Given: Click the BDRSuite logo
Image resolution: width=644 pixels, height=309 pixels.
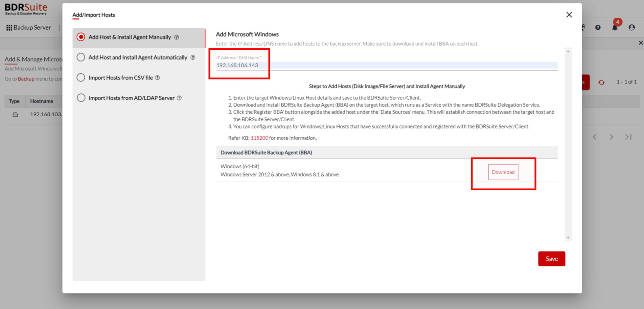Looking at the screenshot, I should coord(26,9).
